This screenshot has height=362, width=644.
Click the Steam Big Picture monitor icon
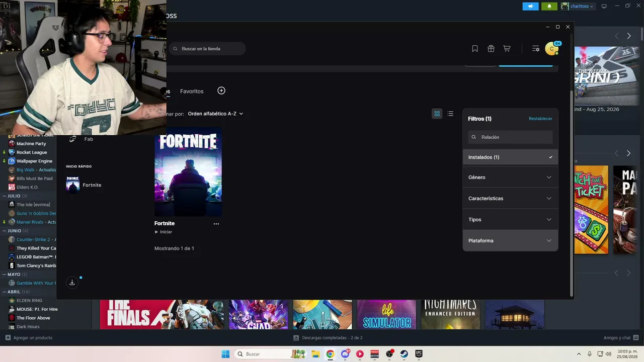(x=604, y=7)
